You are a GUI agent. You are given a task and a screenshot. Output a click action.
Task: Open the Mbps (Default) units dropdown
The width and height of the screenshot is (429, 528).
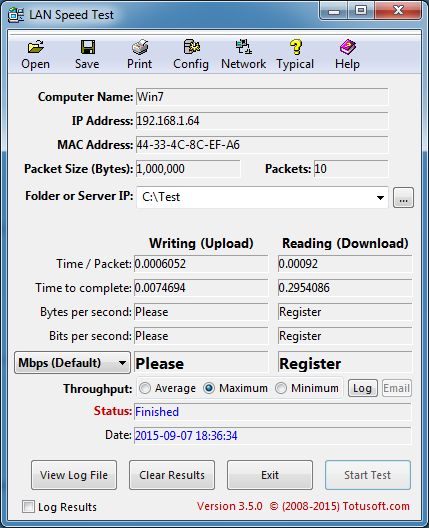[72, 363]
